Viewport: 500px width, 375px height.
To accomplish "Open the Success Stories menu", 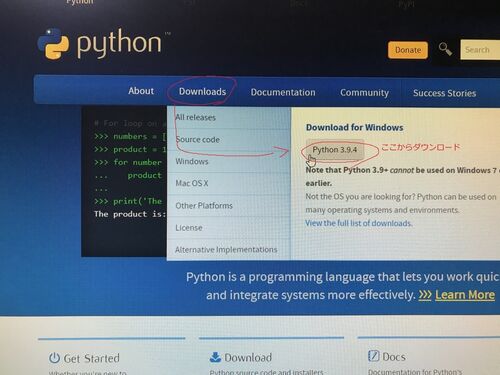I will click(x=444, y=93).
